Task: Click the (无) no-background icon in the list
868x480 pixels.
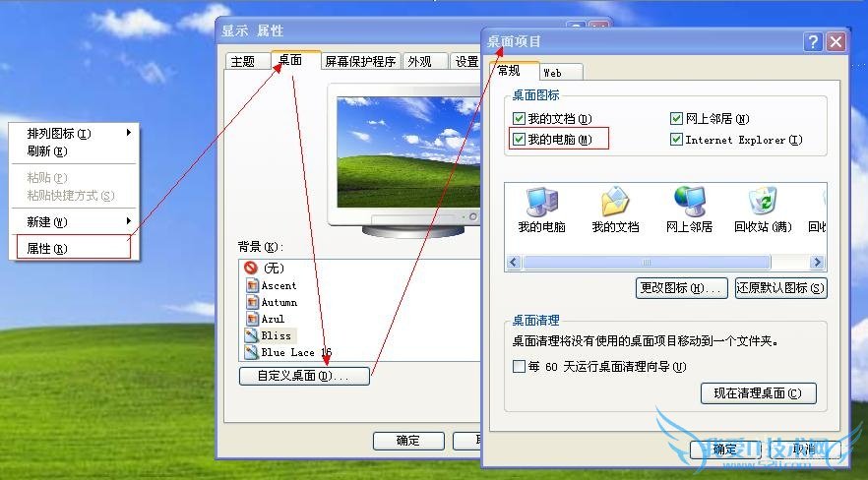Action: pos(251,268)
